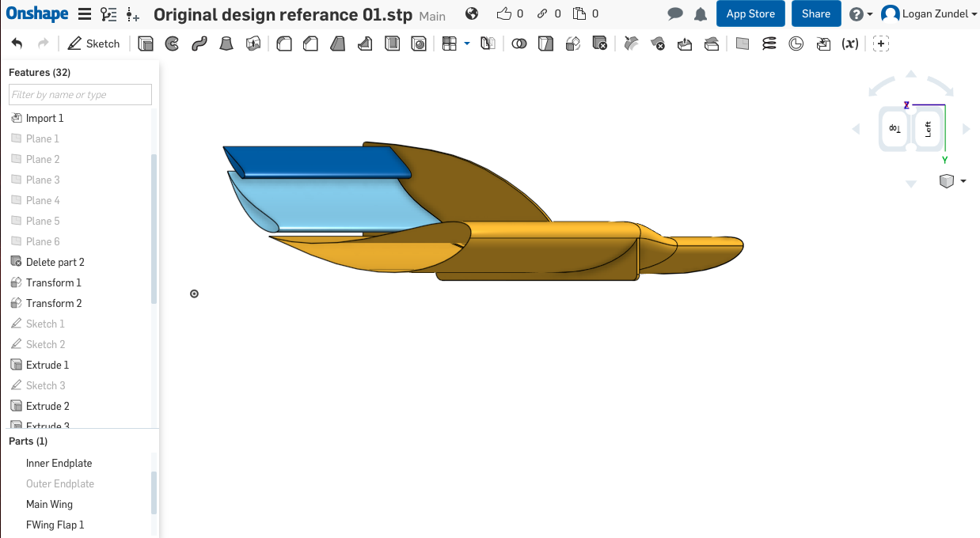Select Main Wing part

click(x=49, y=504)
